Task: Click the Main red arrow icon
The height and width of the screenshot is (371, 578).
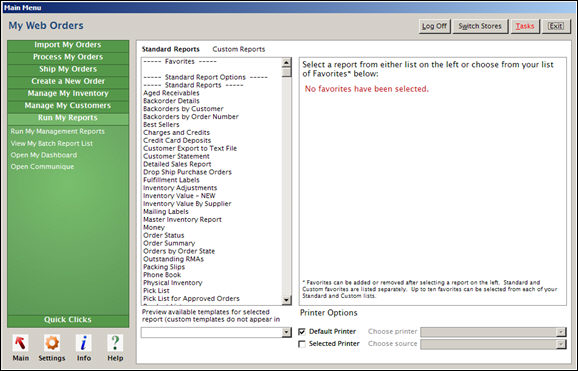Action: [20, 343]
